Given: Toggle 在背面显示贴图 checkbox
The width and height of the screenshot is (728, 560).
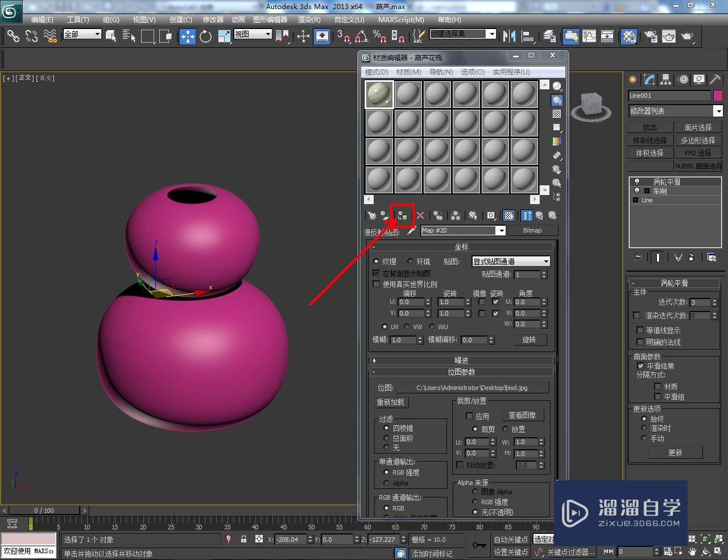Looking at the screenshot, I should (376, 273).
